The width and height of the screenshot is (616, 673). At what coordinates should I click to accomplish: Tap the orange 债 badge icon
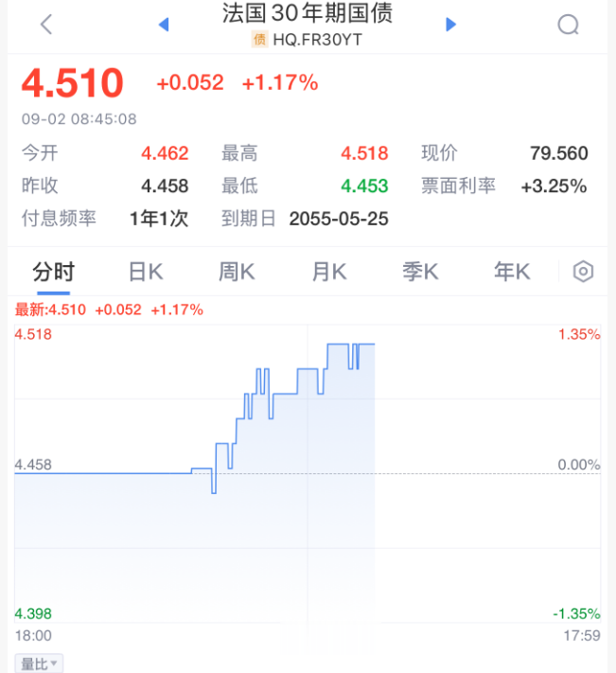[x=259, y=40]
